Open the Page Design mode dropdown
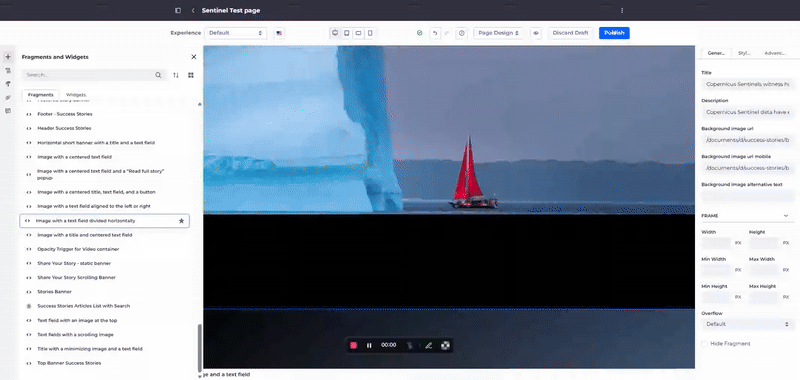 click(x=498, y=33)
